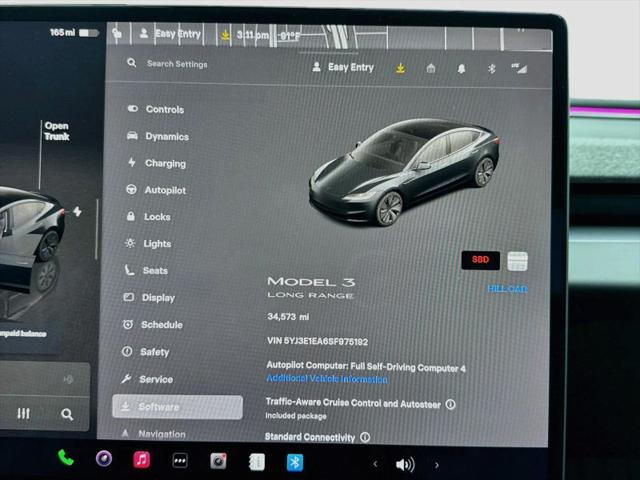Tap the Model 3 Long Range name

311,287
